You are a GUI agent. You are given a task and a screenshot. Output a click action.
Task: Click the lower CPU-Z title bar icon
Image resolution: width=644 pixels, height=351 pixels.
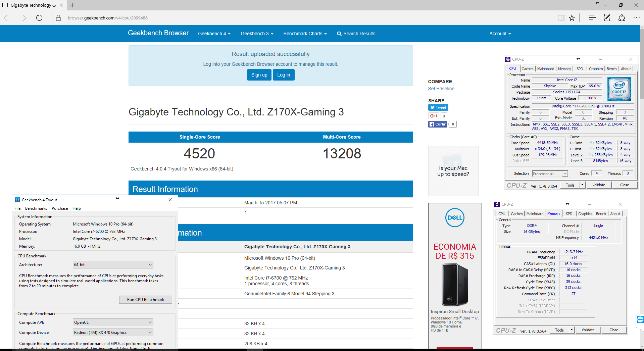pyautogui.click(x=497, y=204)
